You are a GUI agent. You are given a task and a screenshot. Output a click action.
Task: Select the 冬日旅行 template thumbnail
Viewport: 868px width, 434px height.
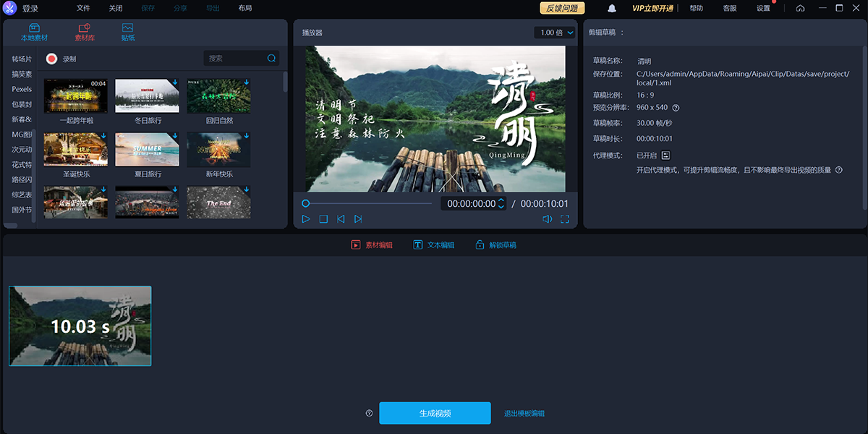point(148,96)
